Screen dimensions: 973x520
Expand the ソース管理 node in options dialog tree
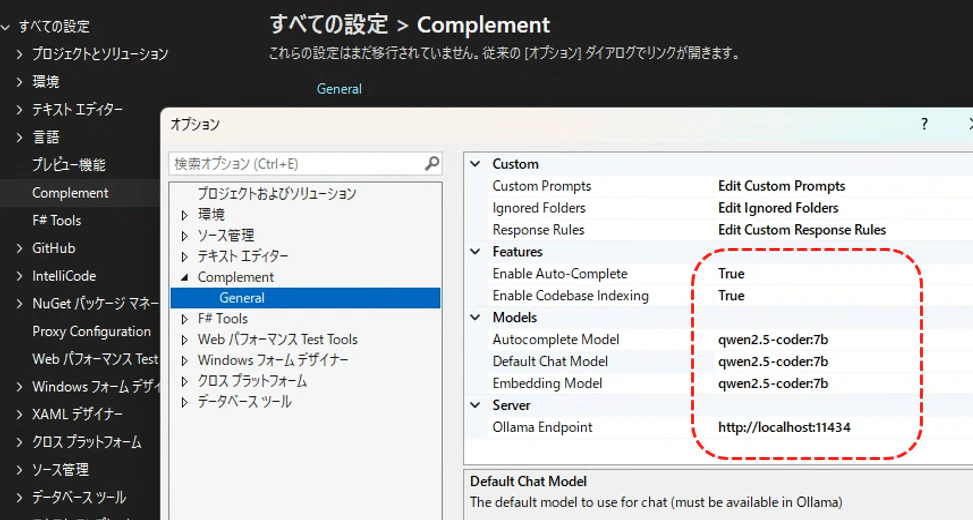coord(184,236)
